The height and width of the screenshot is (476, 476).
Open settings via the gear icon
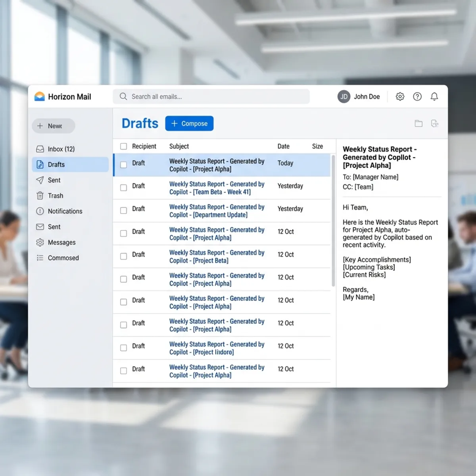tap(400, 96)
